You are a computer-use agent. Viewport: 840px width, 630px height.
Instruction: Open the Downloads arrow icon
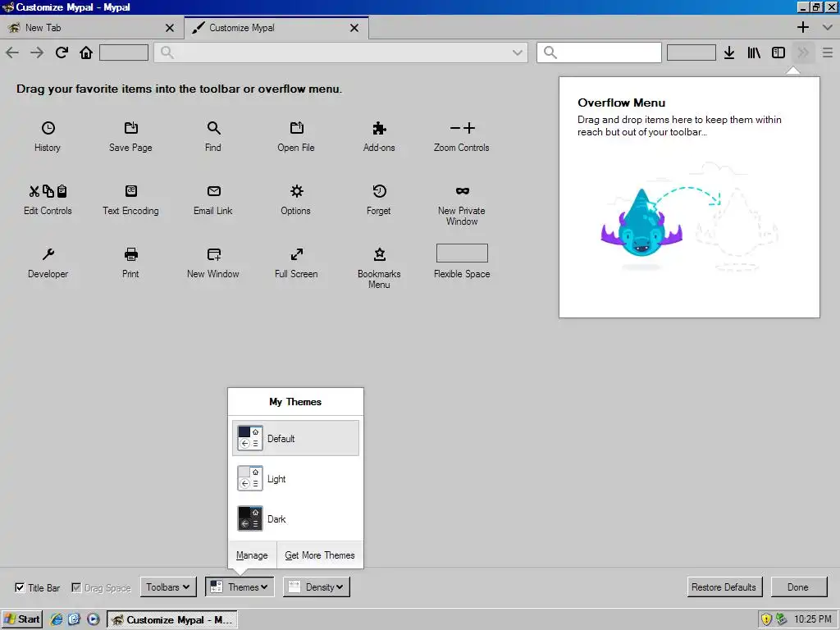[x=729, y=52]
